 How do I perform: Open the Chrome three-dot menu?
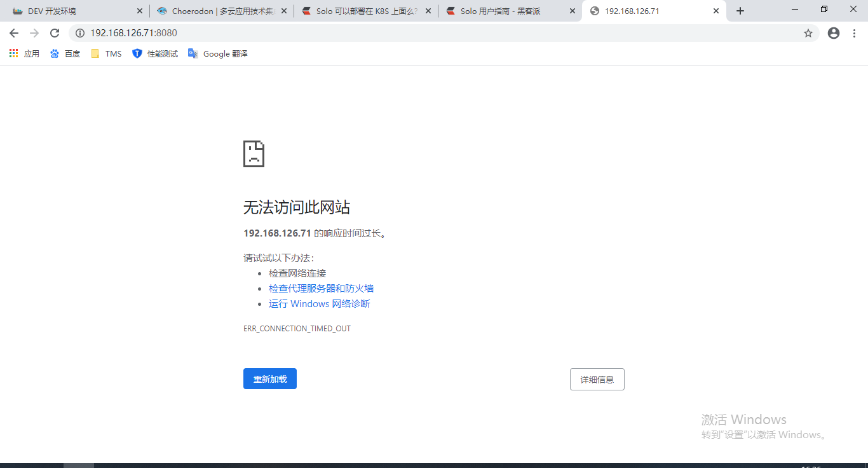click(854, 33)
